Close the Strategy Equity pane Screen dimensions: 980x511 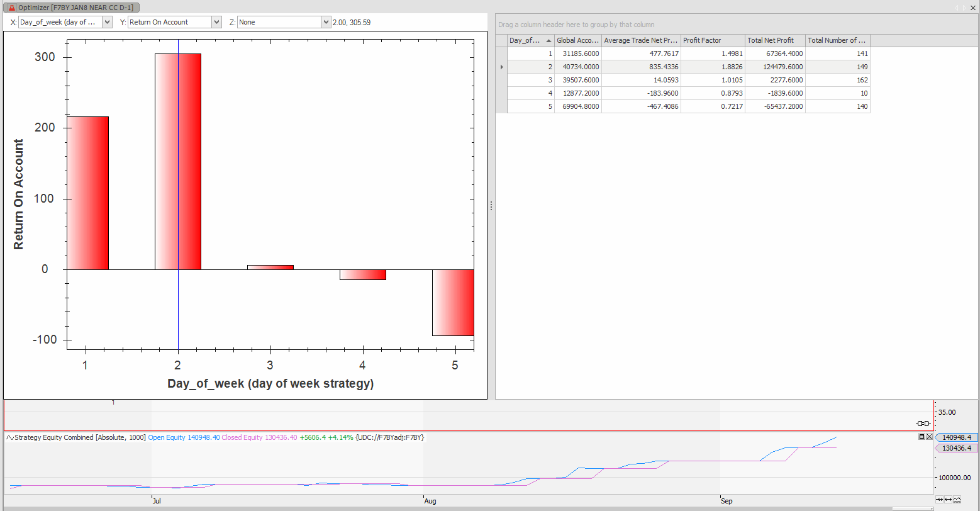(929, 437)
